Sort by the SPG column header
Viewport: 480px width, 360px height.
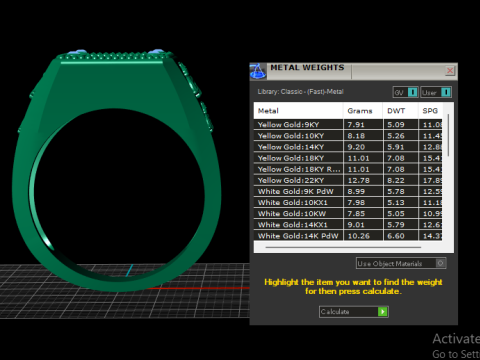(430, 111)
